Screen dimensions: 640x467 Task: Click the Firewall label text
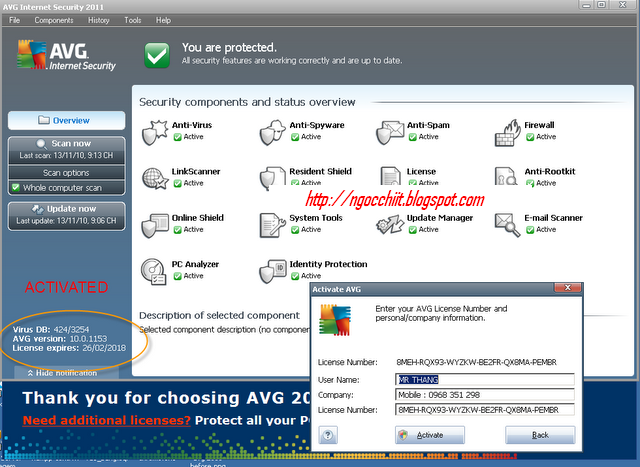coord(539,125)
